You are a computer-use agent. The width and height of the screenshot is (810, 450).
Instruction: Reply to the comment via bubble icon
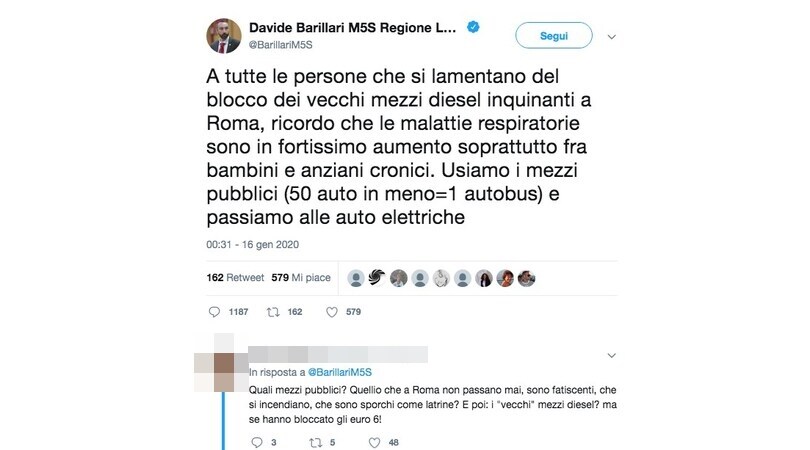(x=257, y=442)
